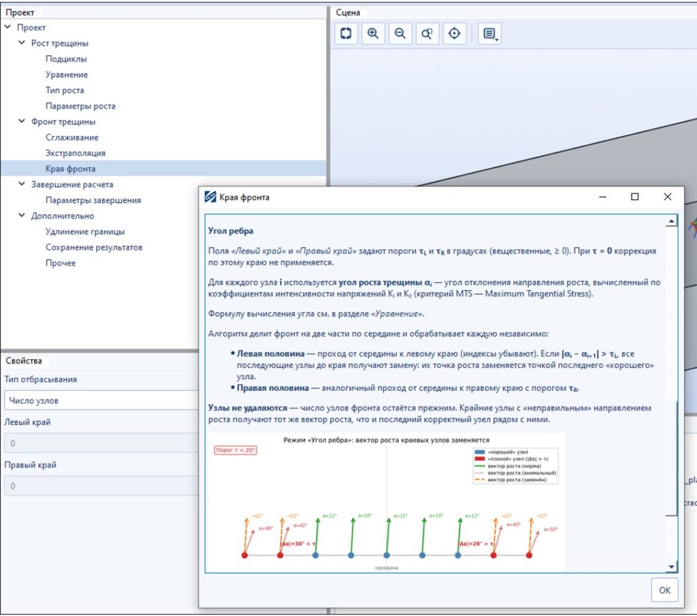Click the Края фронта dialog title icon
Image resolution: width=697 pixels, height=616 pixels.
coord(210,197)
